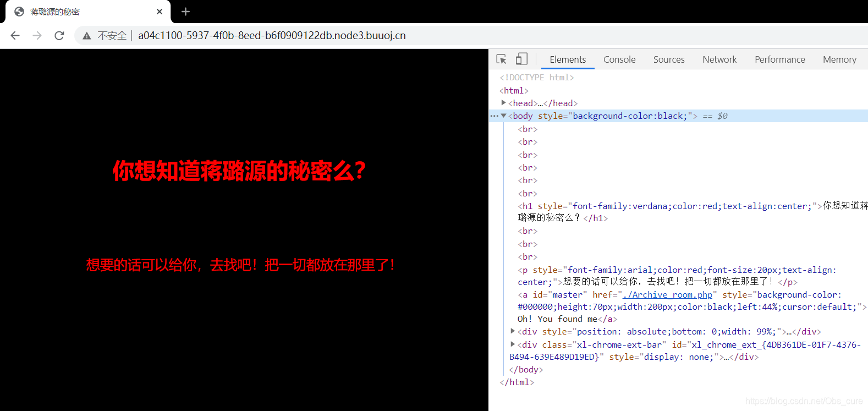This screenshot has height=411, width=868.
Task: Reload the page with refresh icon
Action: tap(59, 35)
